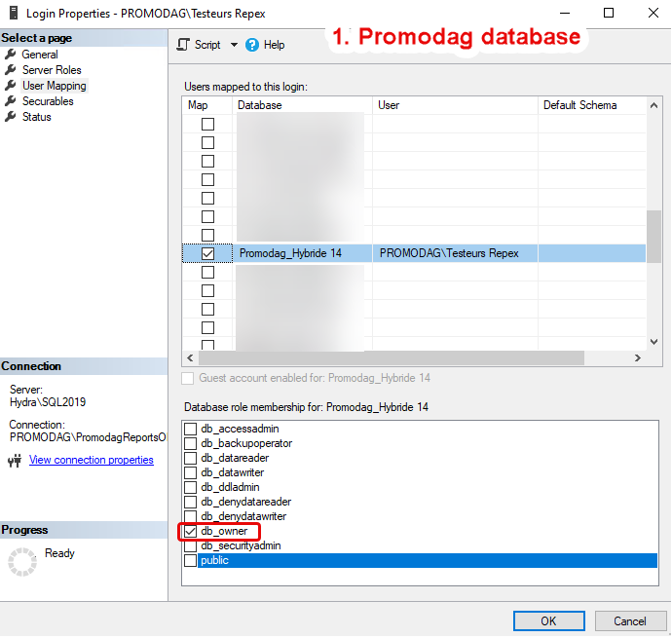
Task: Click the users list scroll down arrow
Action: [653, 342]
